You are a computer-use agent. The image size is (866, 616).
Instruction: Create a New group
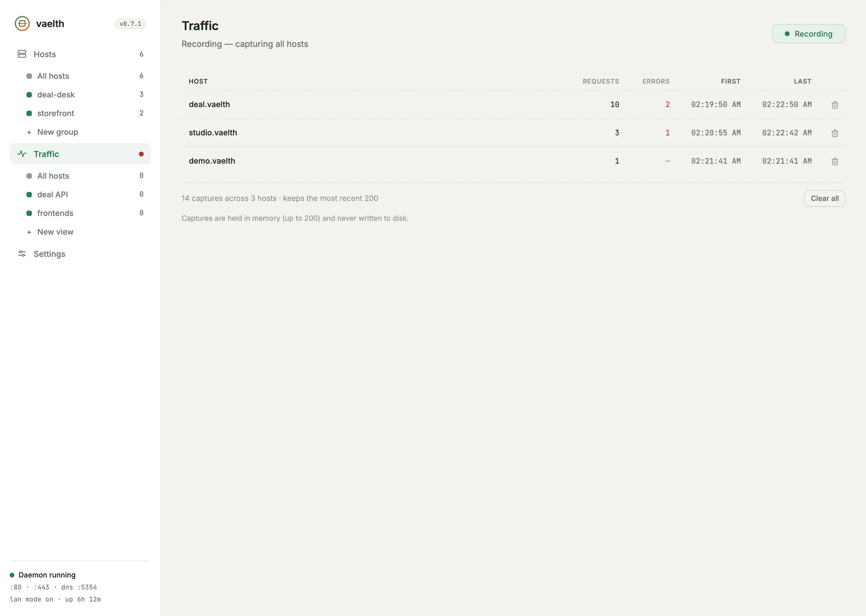click(x=84, y=132)
